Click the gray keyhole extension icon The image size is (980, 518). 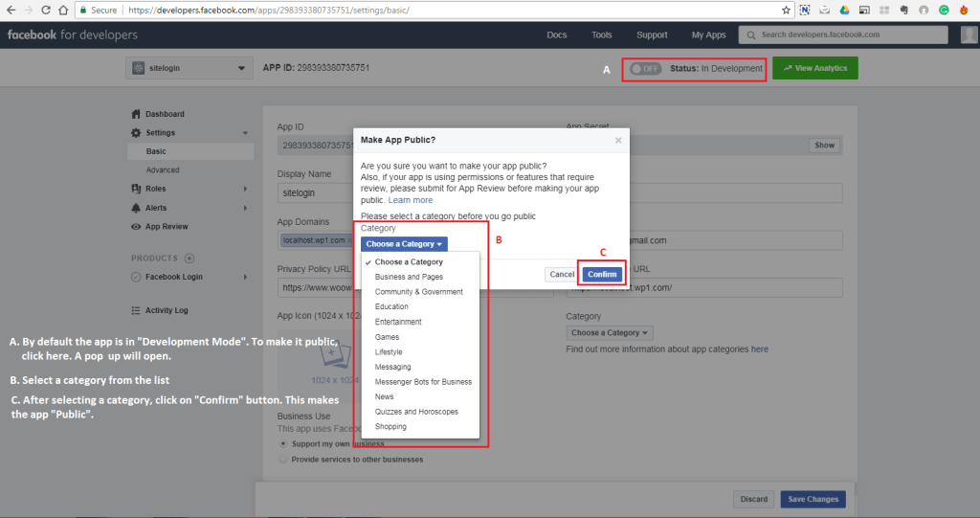[x=924, y=10]
